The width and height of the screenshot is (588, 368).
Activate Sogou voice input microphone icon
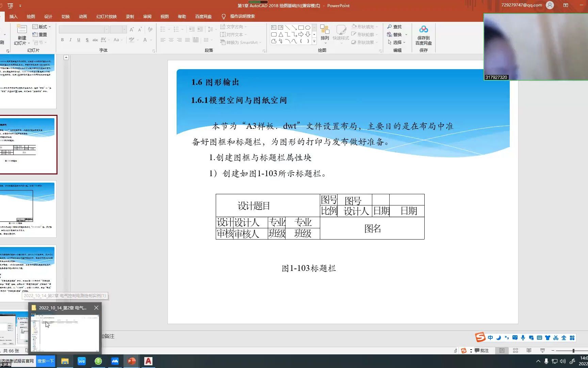point(523,338)
